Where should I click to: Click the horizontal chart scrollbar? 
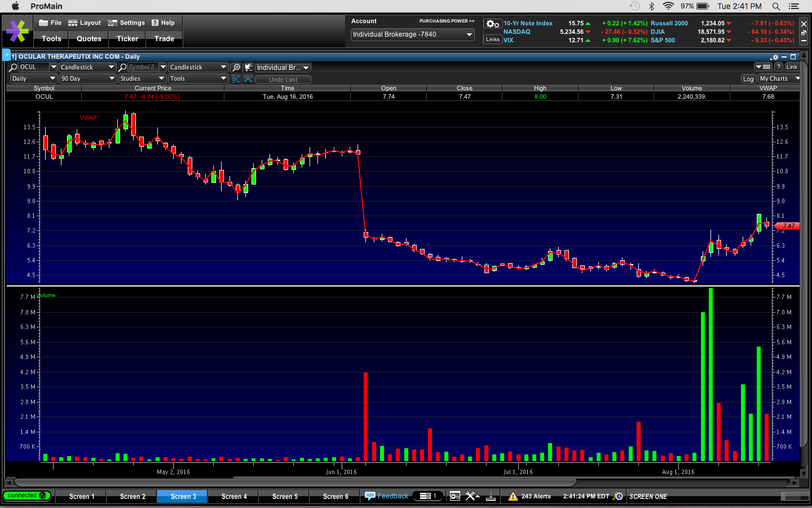pos(293,483)
